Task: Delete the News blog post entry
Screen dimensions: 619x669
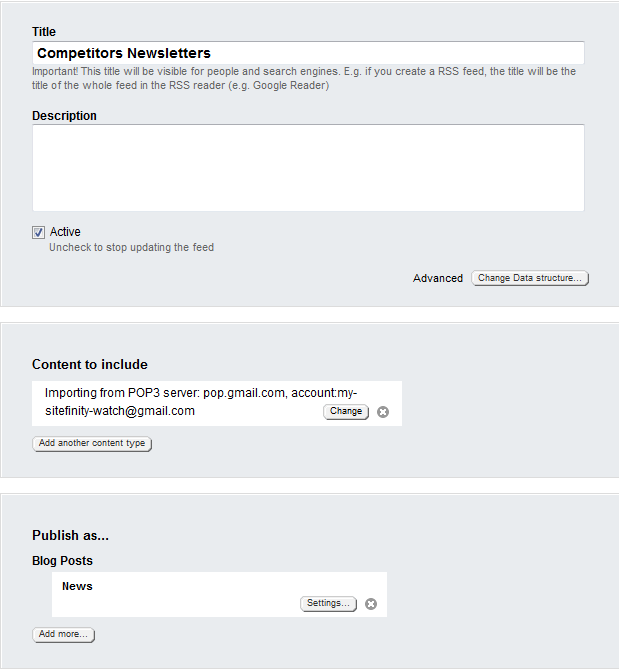Action: (x=371, y=604)
